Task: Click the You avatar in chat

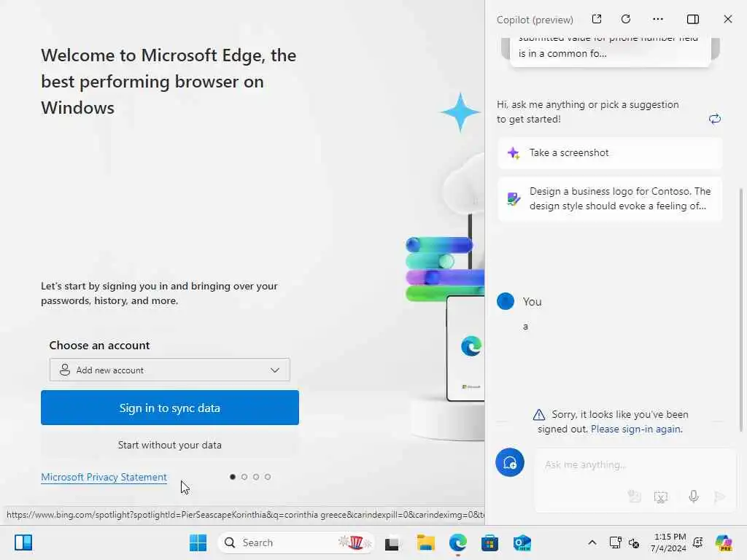Action: pos(506,301)
